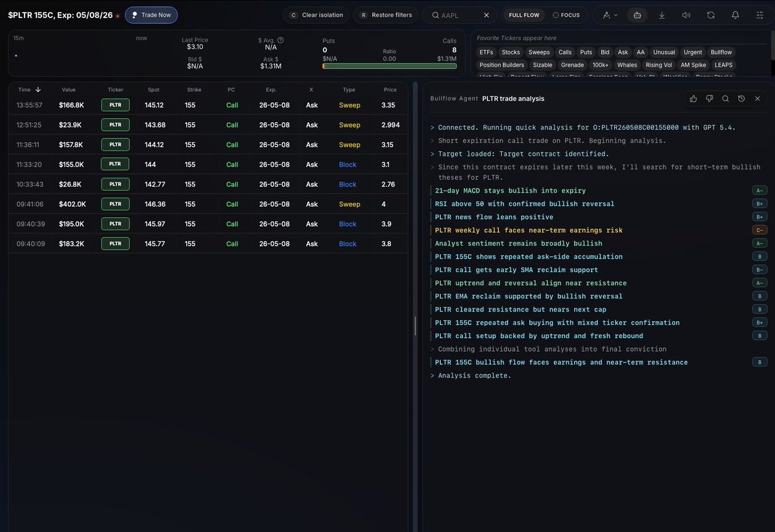
Task: Switch to FOCUS mode
Action: point(566,16)
